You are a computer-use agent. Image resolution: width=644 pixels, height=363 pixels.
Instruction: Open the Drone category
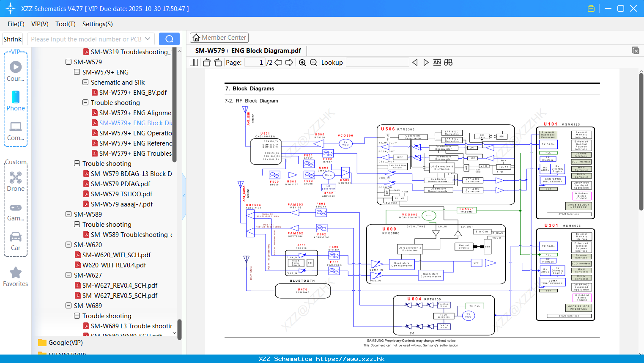pos(16,181)
